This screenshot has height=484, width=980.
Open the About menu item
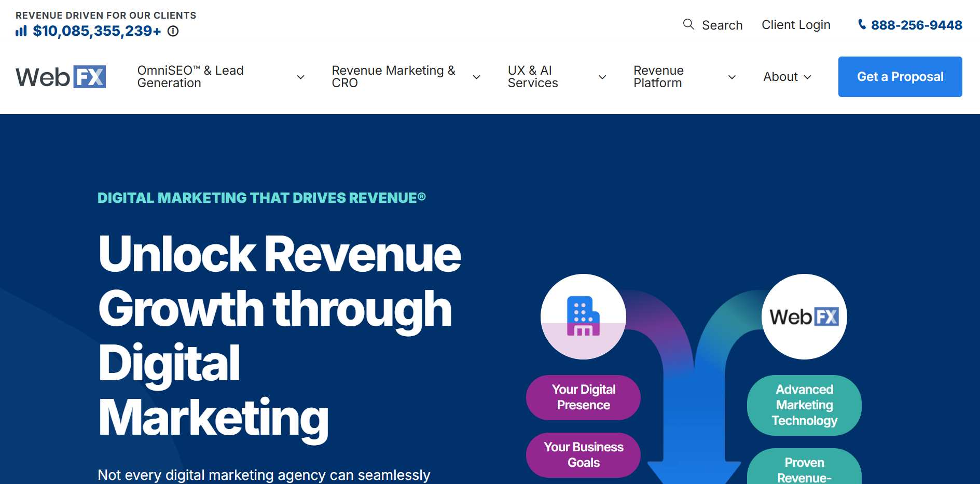[780, 77]
